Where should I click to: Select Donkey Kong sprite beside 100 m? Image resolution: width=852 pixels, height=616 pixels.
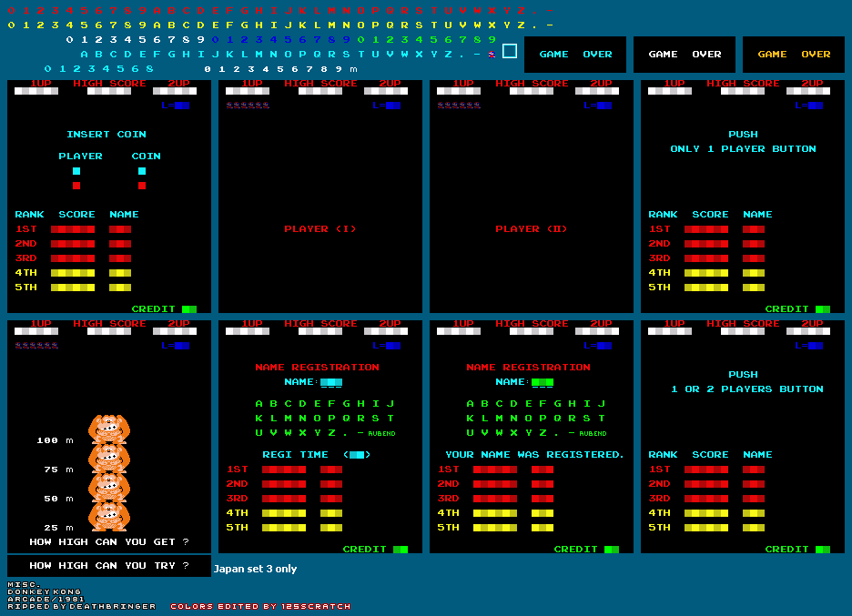point(109,429)
